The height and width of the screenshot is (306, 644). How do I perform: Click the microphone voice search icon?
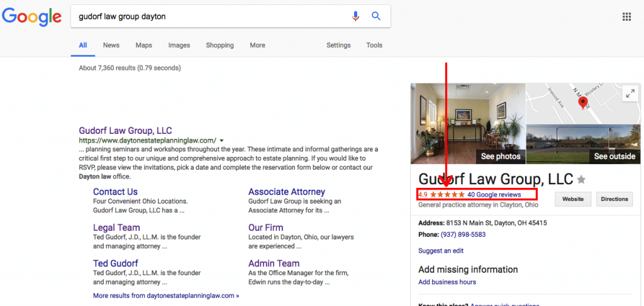[356, 16]
